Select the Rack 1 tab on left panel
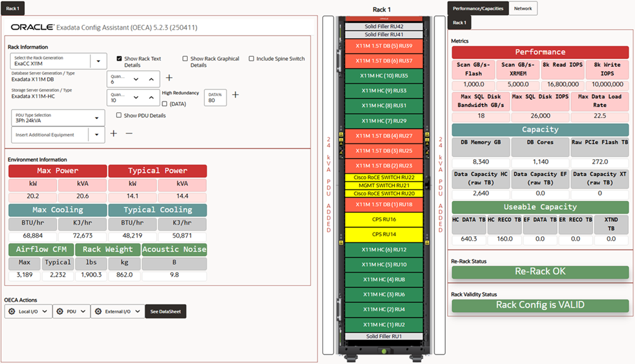Image resolution: width=635 pixels, height=364 pixels. coord(13,8)
